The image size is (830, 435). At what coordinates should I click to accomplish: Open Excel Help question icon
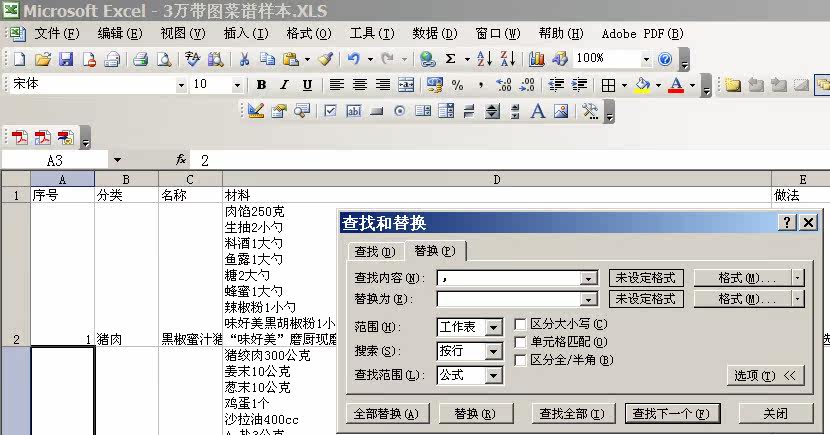pyautogui.click(x=665, y=59)
